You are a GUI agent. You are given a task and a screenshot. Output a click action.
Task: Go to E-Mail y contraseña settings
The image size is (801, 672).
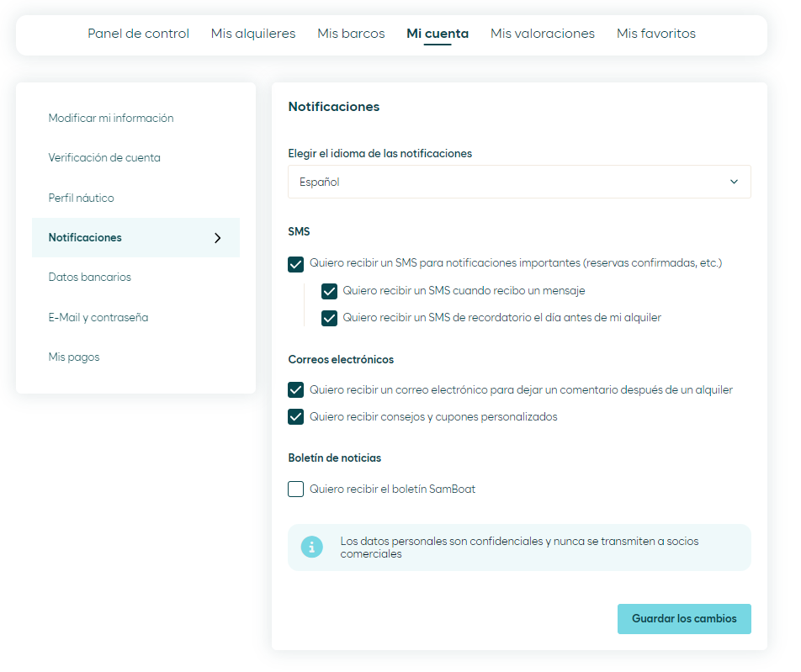click(x=98, y=318)
